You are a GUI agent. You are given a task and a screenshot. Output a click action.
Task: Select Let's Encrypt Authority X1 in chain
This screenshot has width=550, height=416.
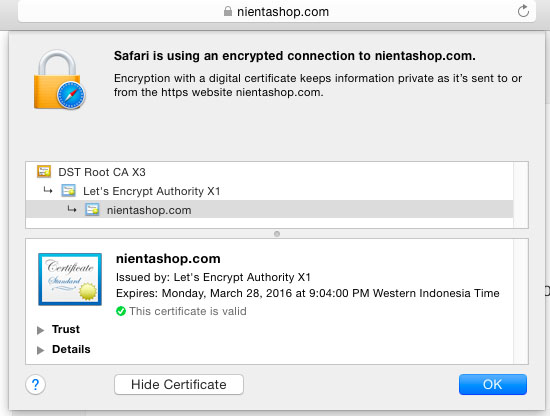(269, 191)
